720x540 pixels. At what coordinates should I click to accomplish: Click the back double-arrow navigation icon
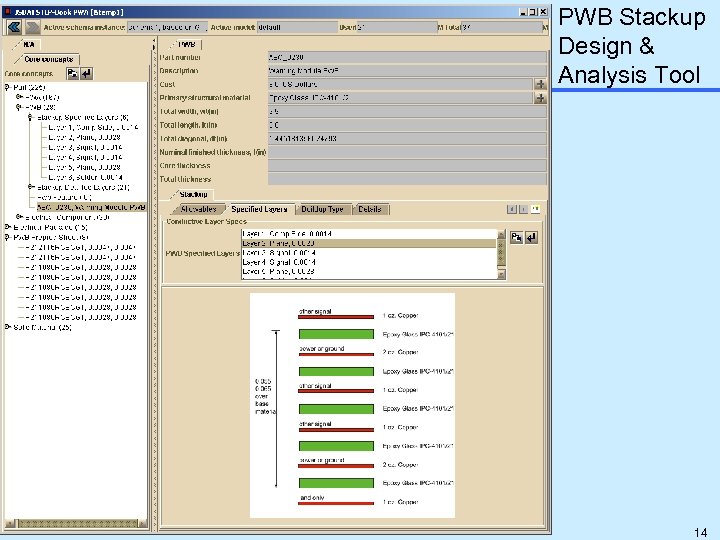tap(14, 28)
